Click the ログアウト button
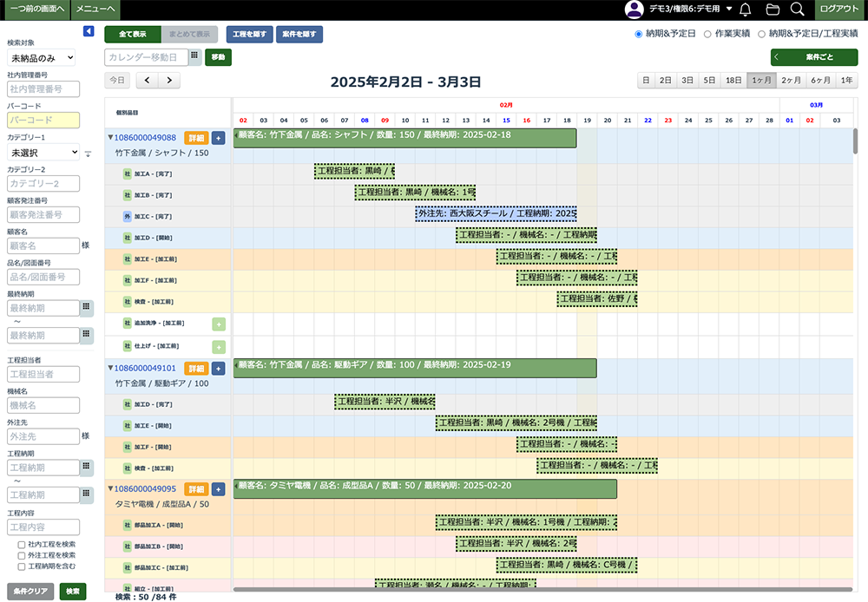The width and height of the screenshot is (868, 602). click(x=840, y=10)
